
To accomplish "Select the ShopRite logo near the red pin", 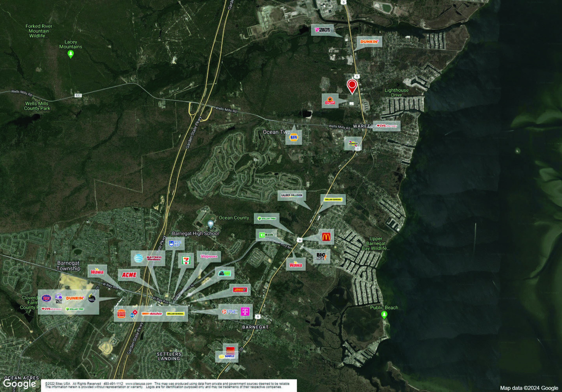I will point(330,101).
